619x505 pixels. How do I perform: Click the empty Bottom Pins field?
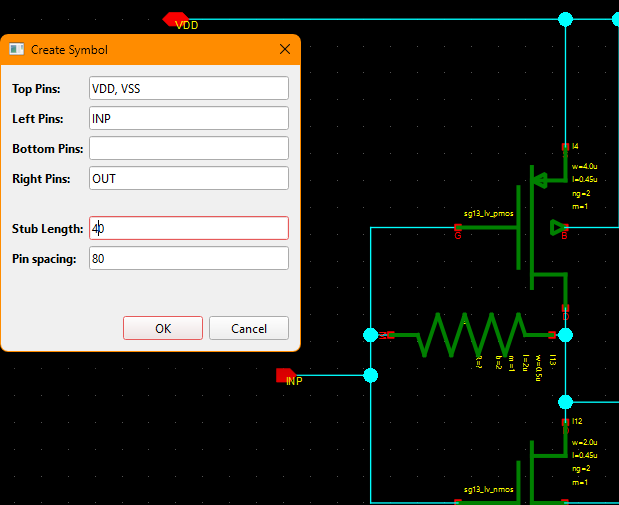click(x=189, y=148)
